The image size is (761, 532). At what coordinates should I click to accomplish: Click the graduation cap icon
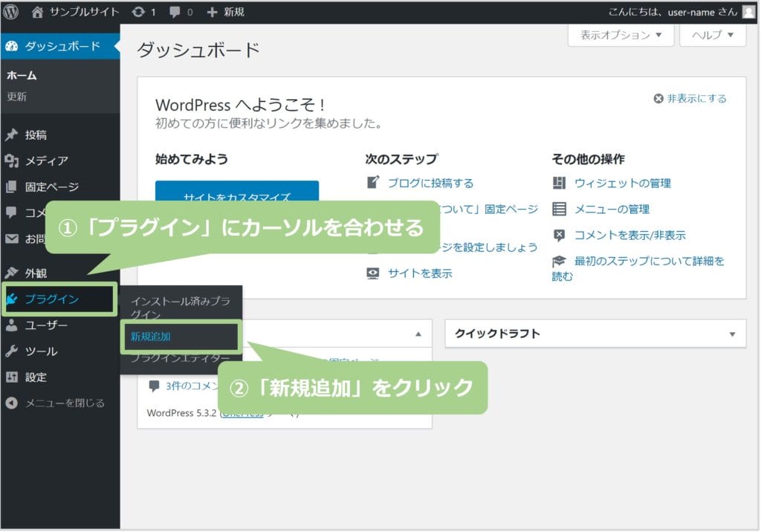coord(559,261)
